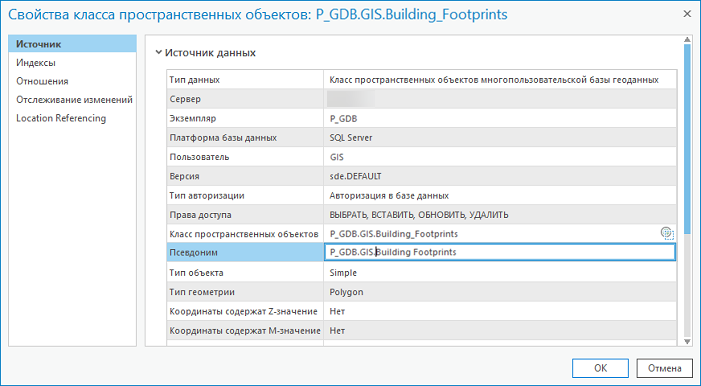The width and height of the screenshot is (701, 386).
Task: Switch to Отслеживание изменений page
Action: click(x=74, y=100)
